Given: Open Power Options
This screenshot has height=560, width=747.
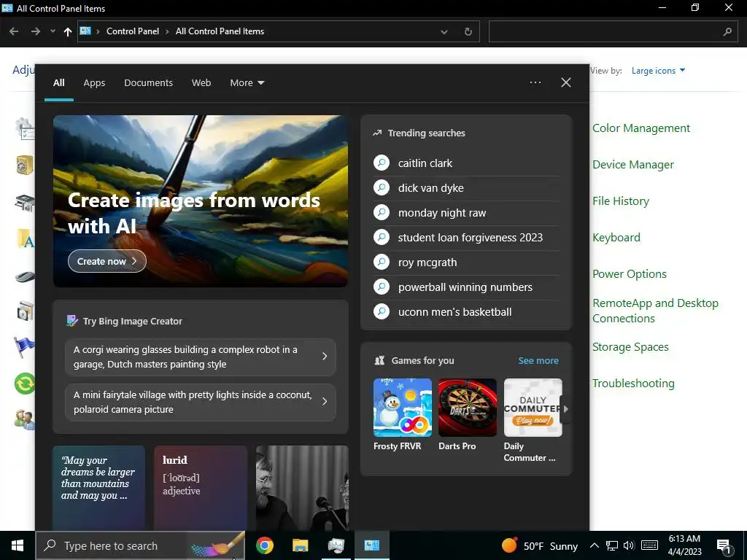Looking at the screenshot, I should (x=629, y=274).
